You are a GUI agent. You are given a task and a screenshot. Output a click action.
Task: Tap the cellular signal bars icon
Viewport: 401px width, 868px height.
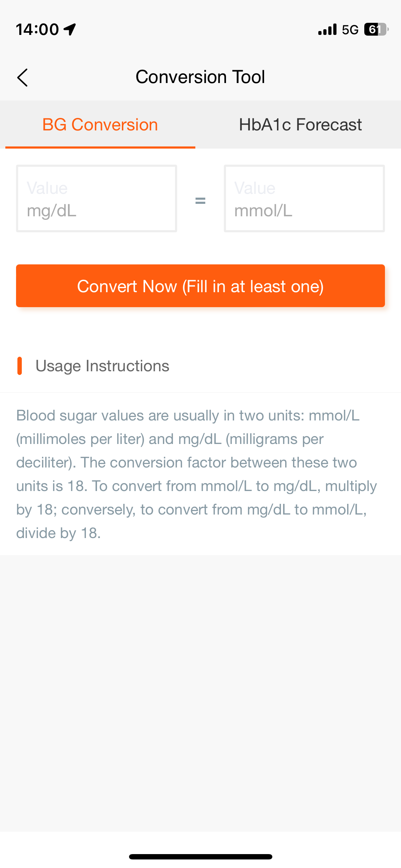tap(327, 30)
